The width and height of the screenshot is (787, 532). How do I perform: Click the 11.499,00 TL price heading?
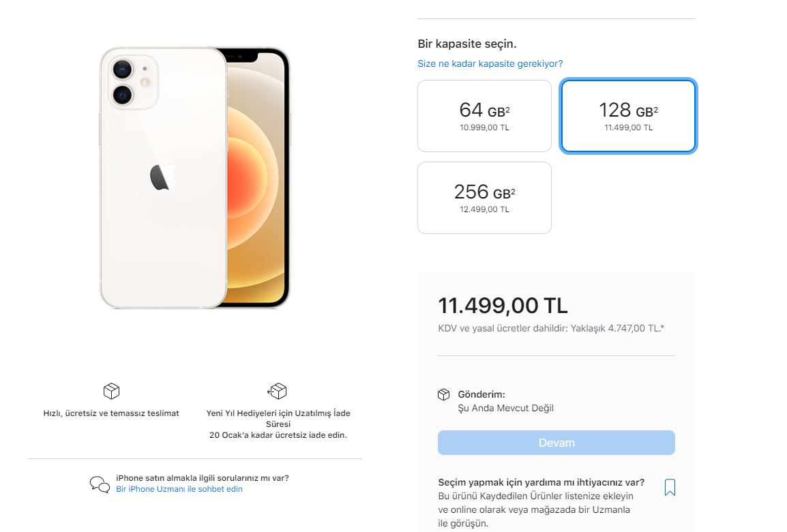pyautogui.click(x=503, y=306)
